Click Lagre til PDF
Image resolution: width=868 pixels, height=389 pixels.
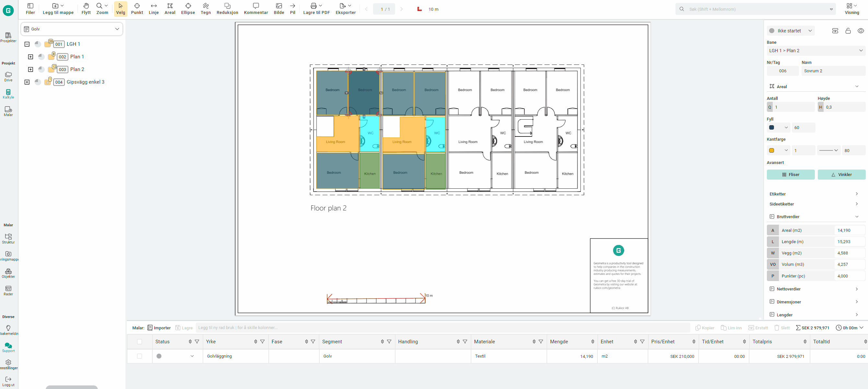(316, 9)
